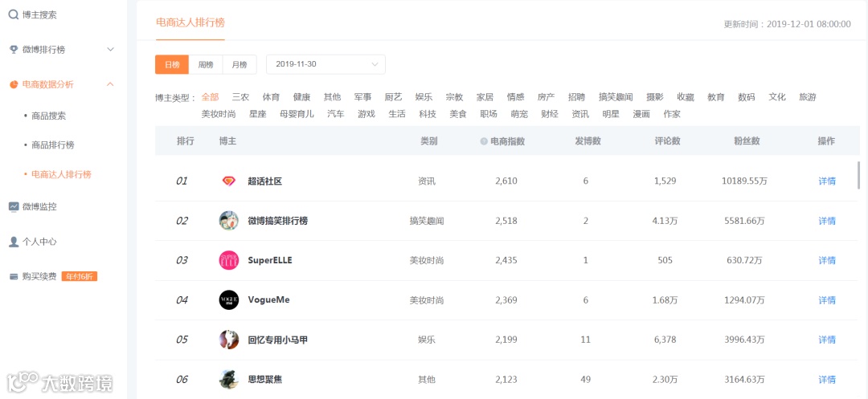868x399 pixels.
Task: Filter blogger type by 游戏
Action: coord(366,114)
